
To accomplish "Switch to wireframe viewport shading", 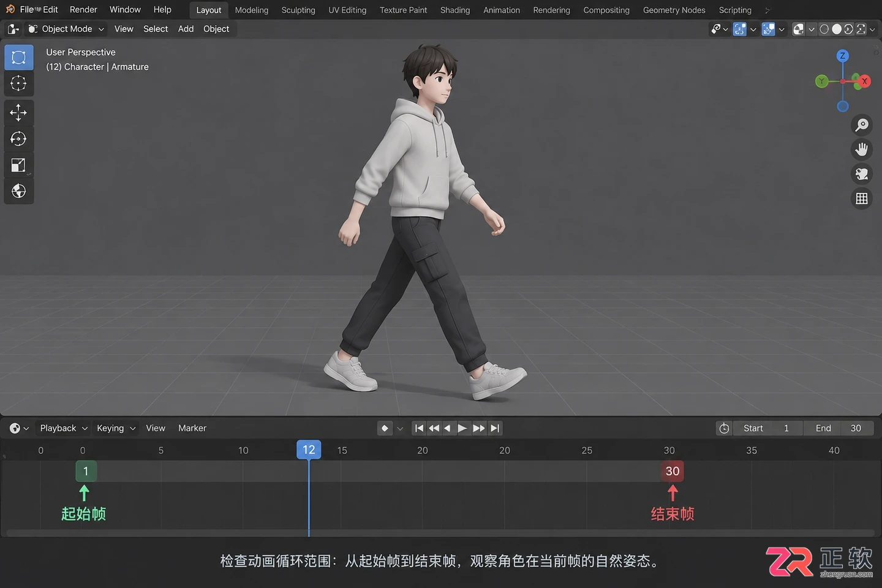I will [824, 29].
